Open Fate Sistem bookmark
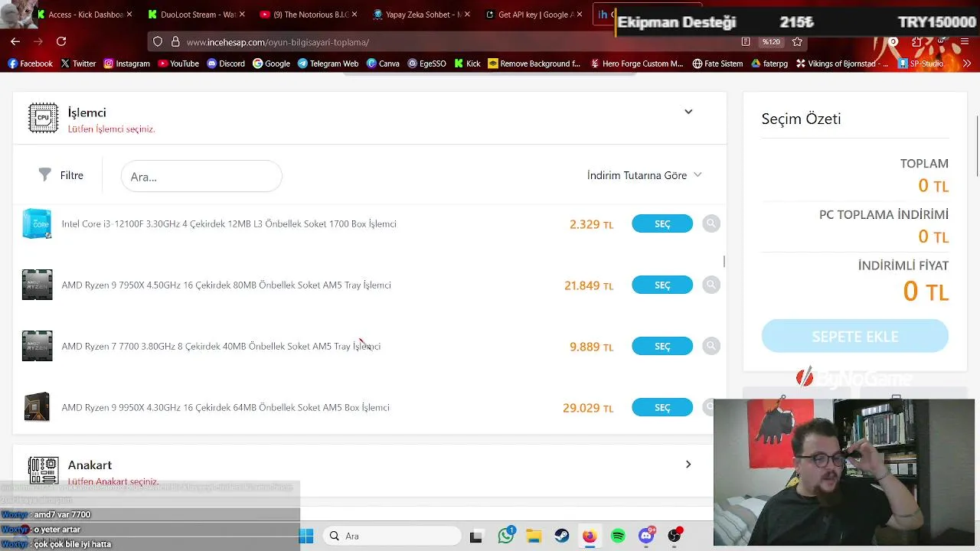The height and width of the screenshot is (551, 980). (717, 64)
